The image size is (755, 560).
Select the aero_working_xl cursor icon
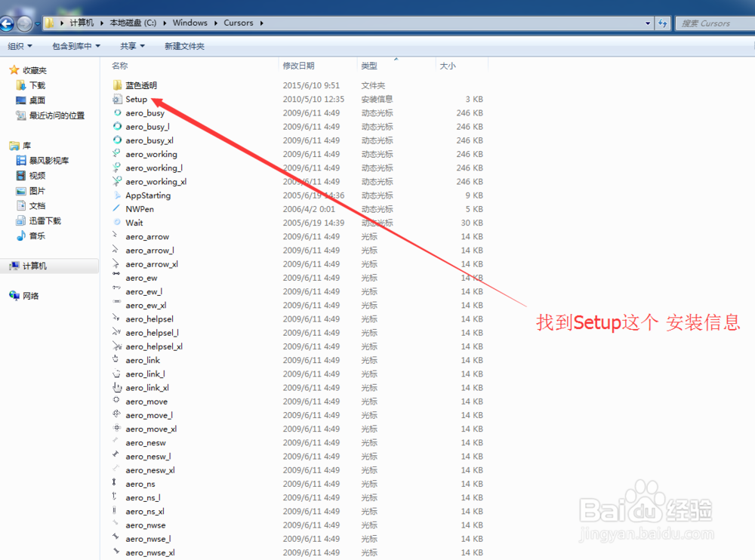click(x=116, y=181)
